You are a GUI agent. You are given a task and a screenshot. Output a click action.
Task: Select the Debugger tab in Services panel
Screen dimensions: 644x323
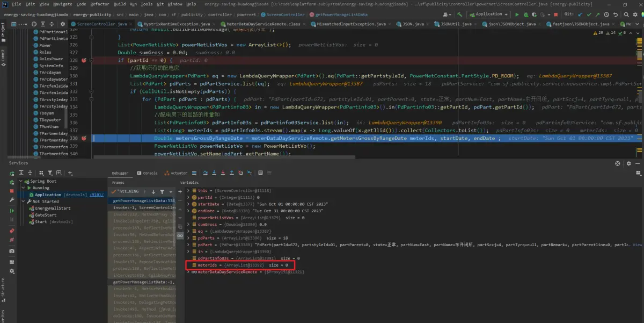click(x=120, y=173)
